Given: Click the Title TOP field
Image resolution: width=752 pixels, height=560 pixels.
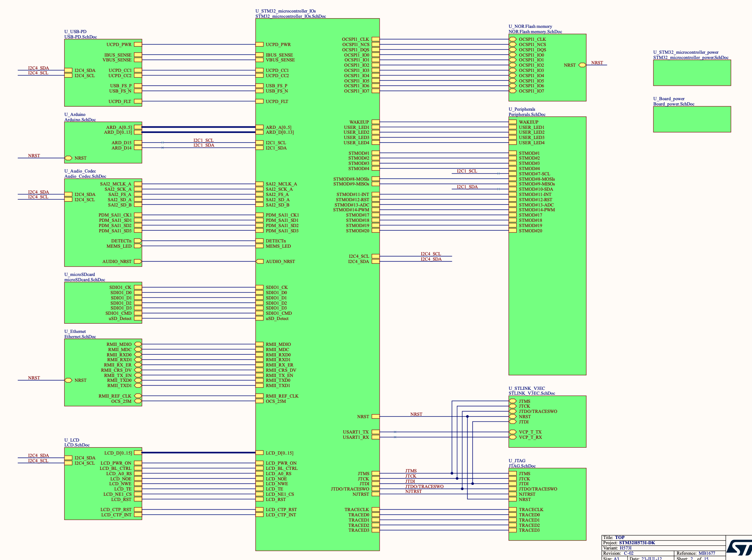Looking at the screenshot, I should 663,537.
